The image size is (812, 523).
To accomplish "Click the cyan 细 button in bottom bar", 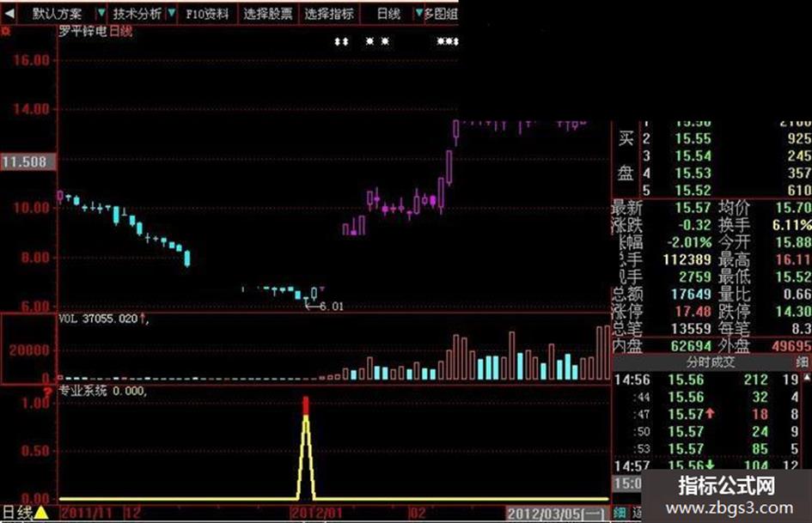I will click(620, 513).
